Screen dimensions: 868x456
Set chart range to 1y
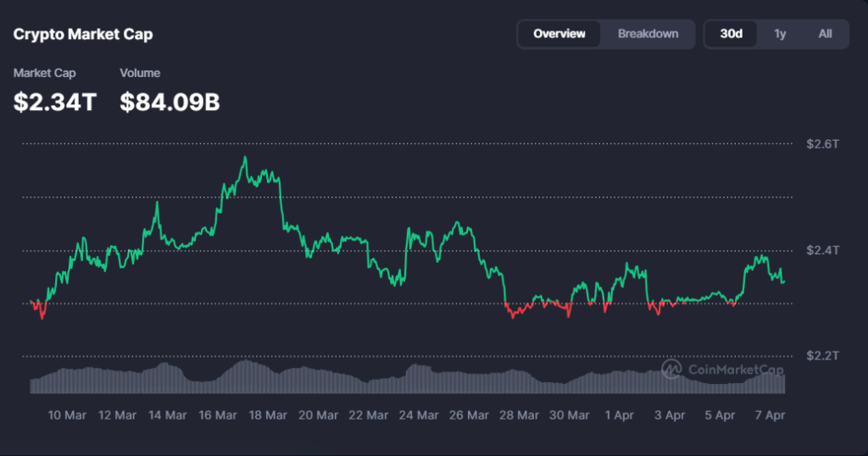tap(780, 34)
